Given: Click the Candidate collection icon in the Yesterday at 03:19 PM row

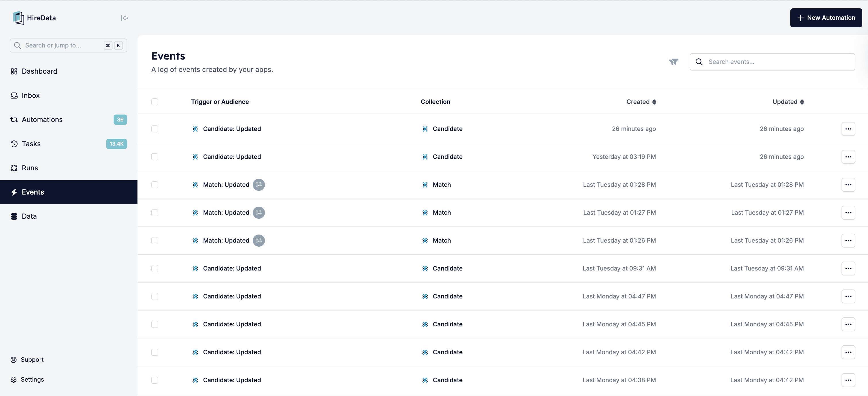Looking at the screenshot, I should (425, 157).
